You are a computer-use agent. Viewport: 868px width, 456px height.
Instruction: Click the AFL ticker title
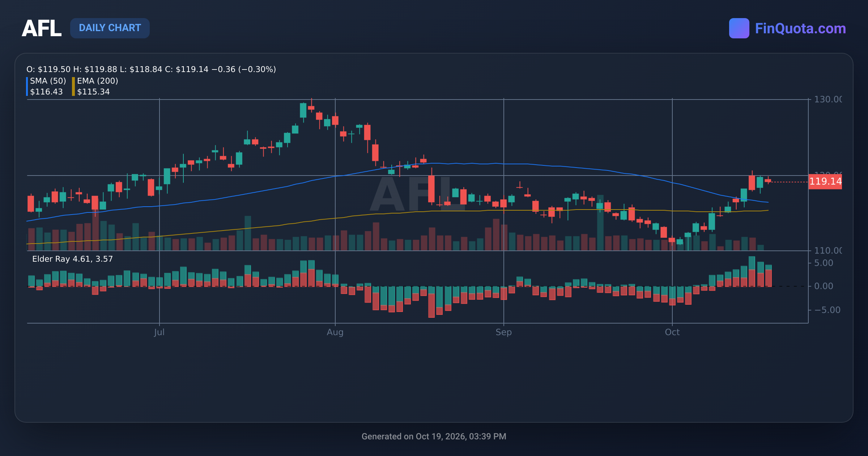click(x=42, y=28)
